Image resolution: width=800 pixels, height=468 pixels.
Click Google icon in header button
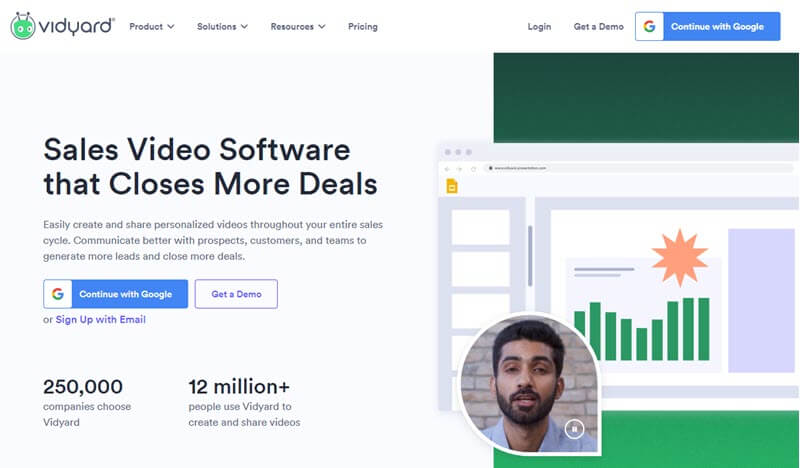tap(649, 27)
